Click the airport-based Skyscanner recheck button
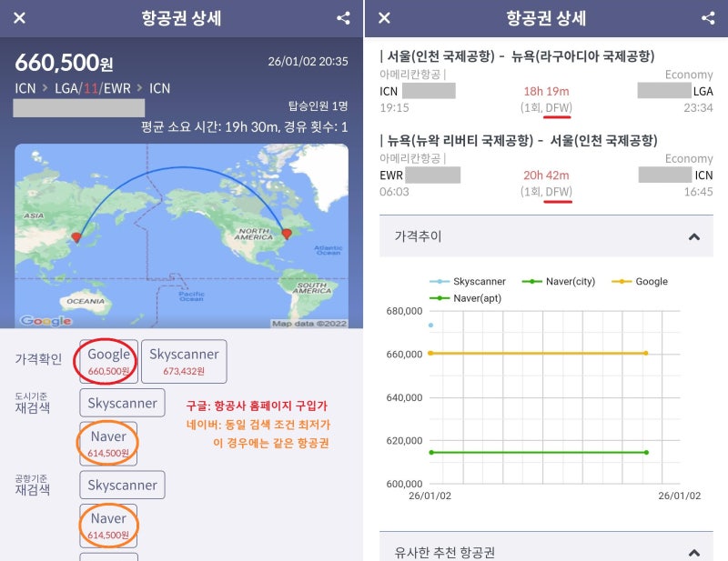Screen dimensions: 728x561 point(121,485)
